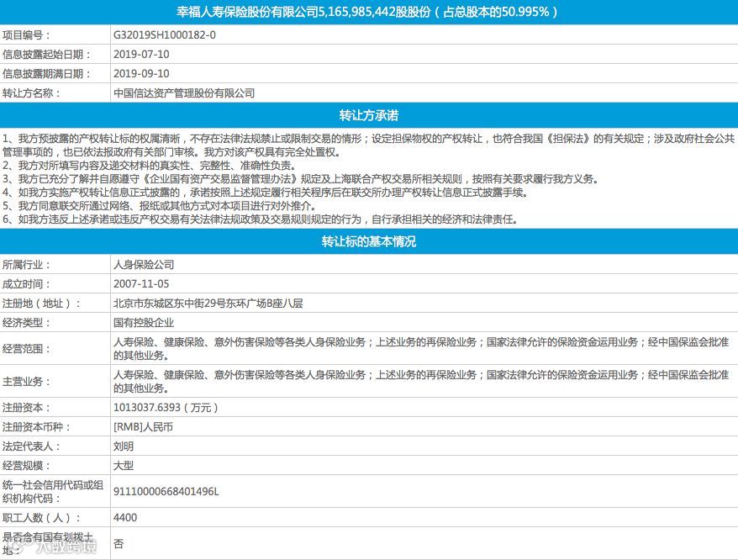
Task: Click the 职工人数（人） label
Action: 41,518
